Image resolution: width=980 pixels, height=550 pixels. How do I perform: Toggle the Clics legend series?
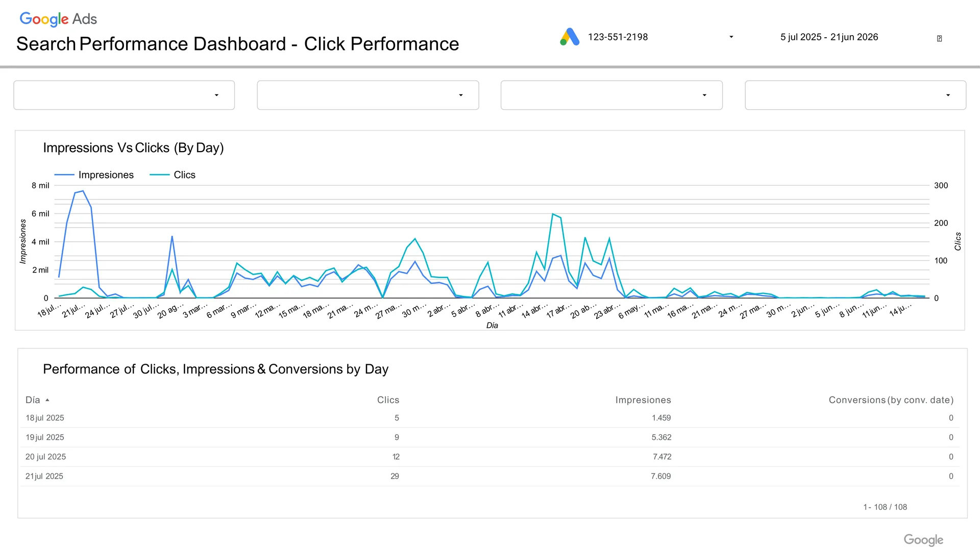[x=173, y=174]
